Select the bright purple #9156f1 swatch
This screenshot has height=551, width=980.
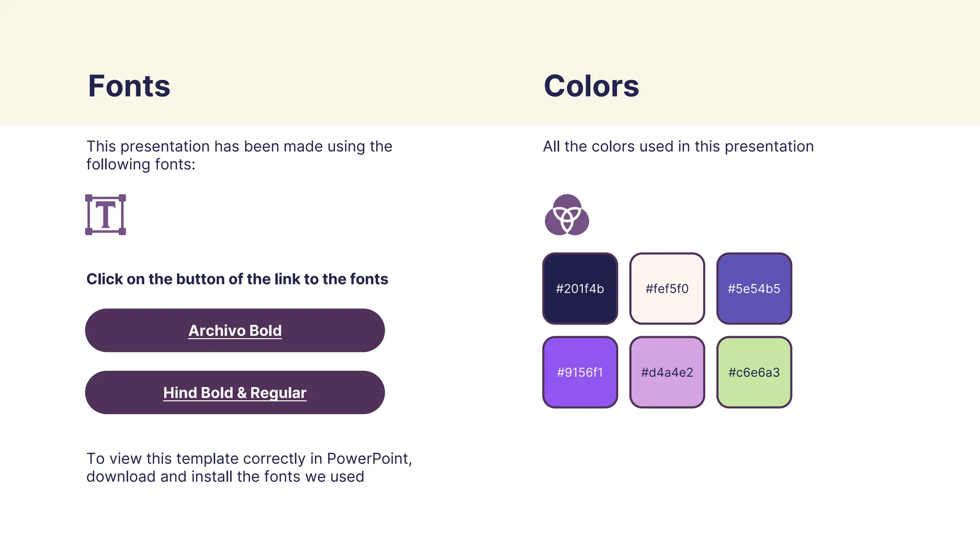tap(580, 372)
